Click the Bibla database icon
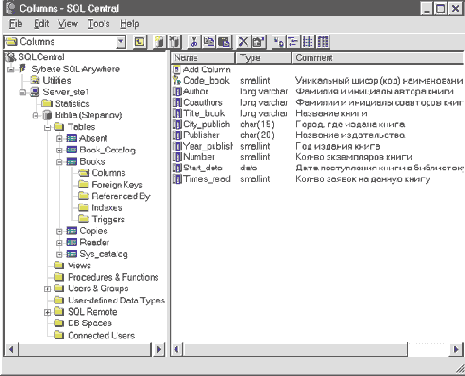Screen dimensions: 465x376 [48, 115]
